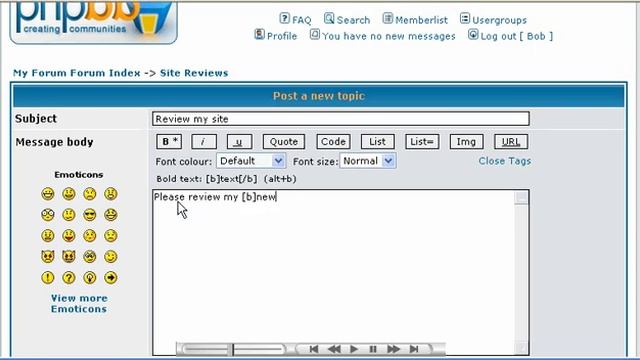The height and width of the screenshot is (360, 640).
Task: Open the Font colour dropdown
Action: pyautogui.click(x=251, y=161)
